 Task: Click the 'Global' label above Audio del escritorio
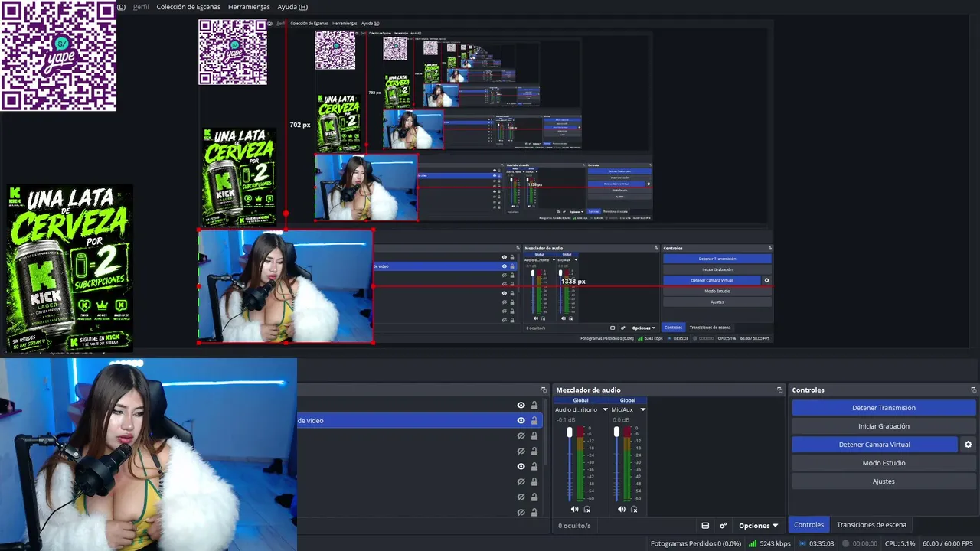click(581, 400)
